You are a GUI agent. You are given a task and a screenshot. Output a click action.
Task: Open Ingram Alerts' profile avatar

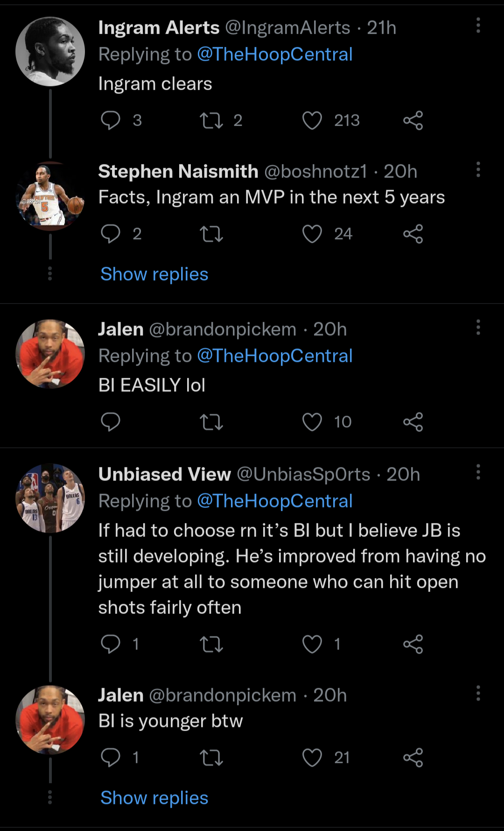click(50, 52)
